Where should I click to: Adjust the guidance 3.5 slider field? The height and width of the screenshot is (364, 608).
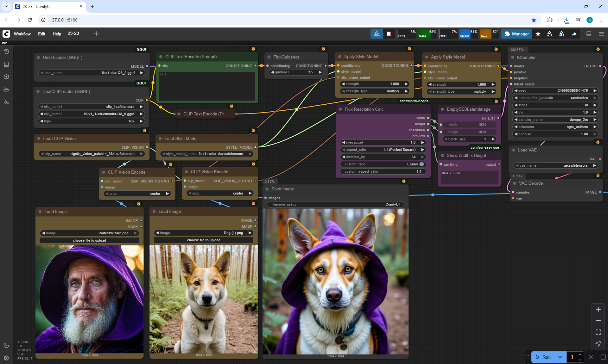tap(296, 72)
